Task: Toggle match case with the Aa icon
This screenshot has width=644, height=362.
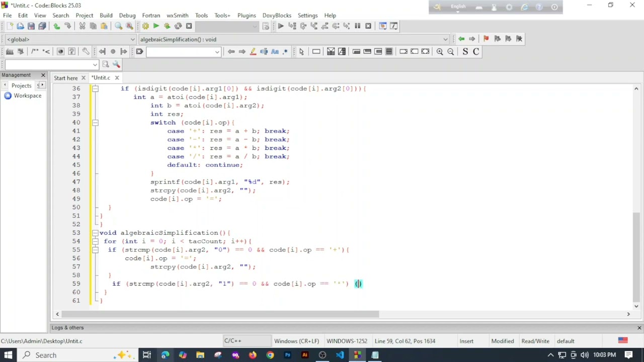Action: point(275,51)
